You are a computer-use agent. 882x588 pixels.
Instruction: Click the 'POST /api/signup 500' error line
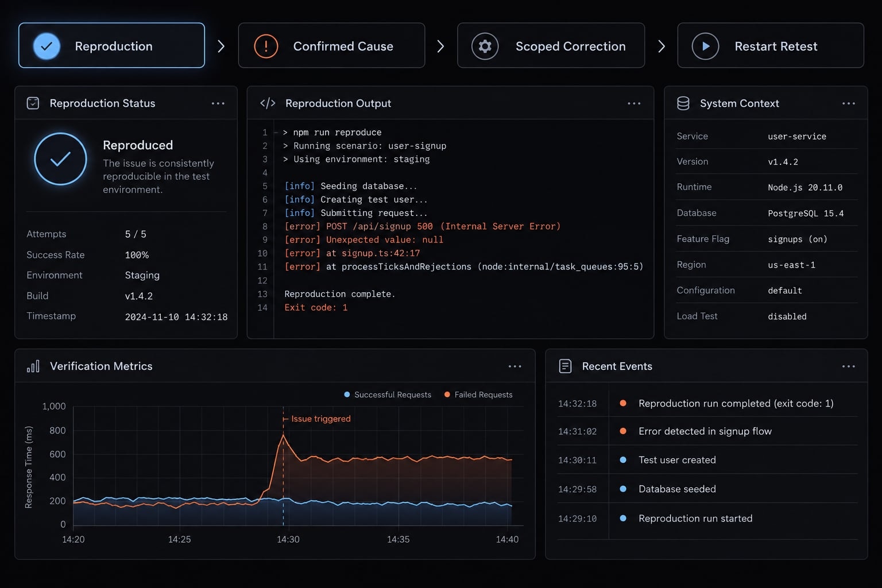coord(423,226)
